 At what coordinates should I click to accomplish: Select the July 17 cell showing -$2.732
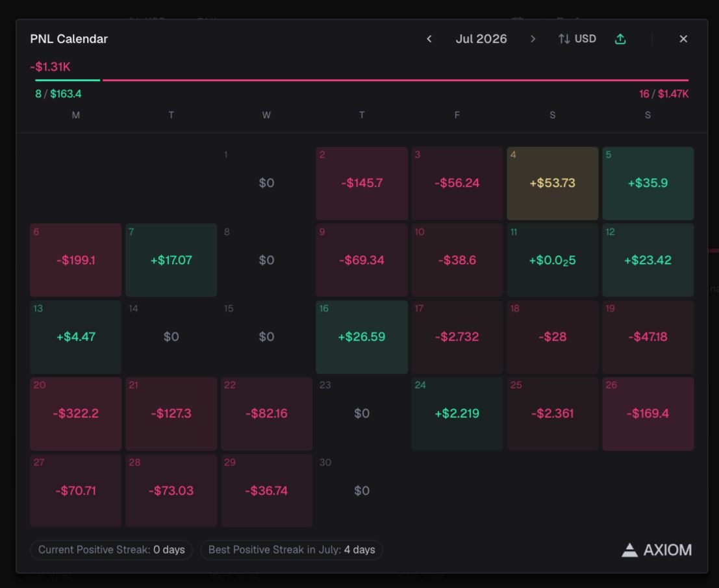[x=457, y=337]
